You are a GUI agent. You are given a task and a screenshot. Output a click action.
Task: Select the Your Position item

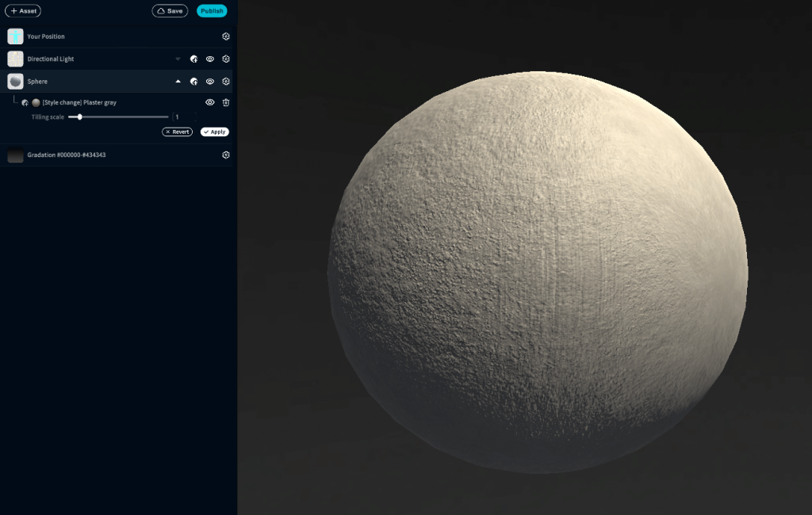[46, 36]
